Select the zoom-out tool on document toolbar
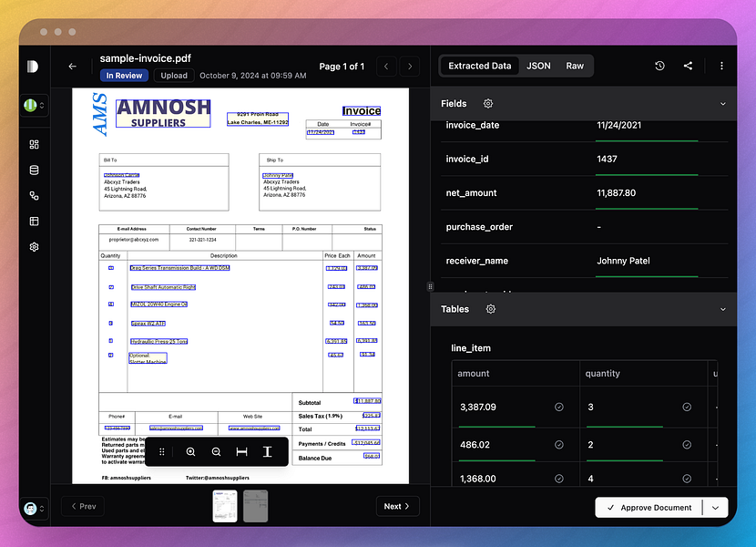Image resolution: width=756 pixels, height=547 pixels. click(216, 451)
